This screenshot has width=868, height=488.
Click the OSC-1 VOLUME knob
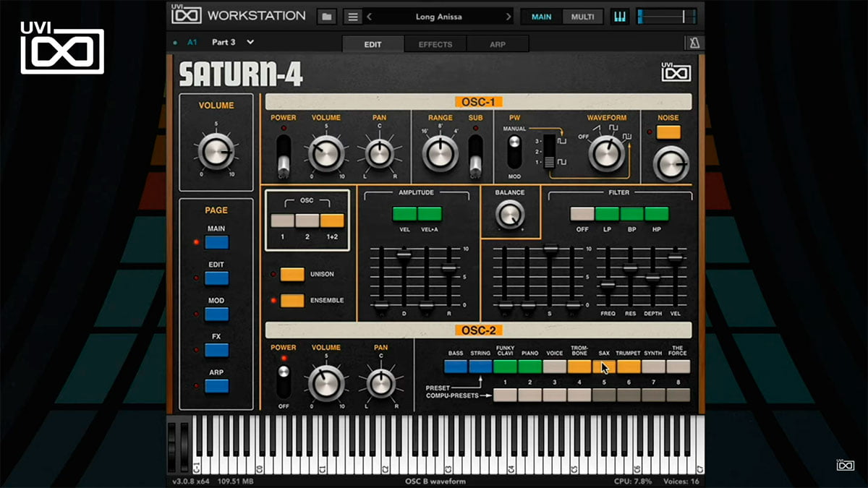click(326, 153)
